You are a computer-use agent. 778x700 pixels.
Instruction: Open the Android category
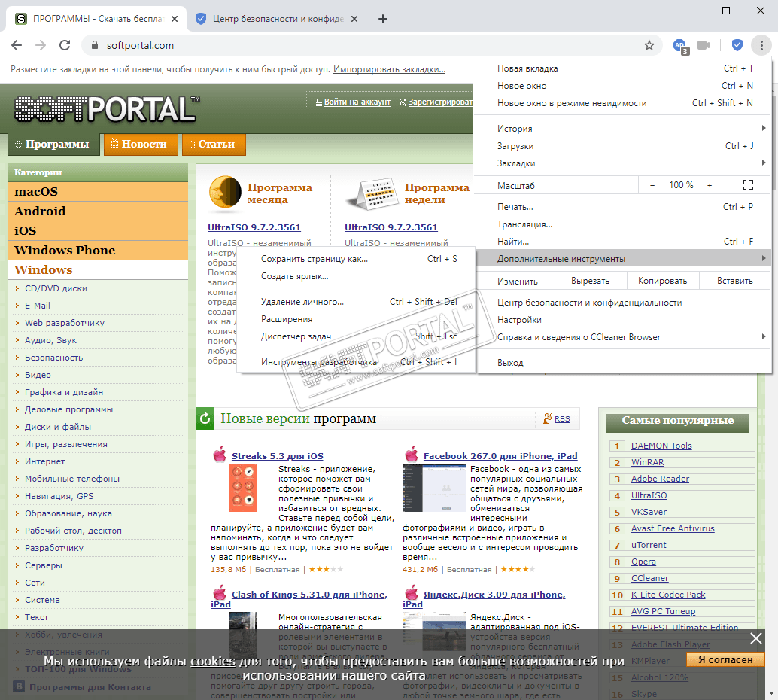click(x=98, y=211)
